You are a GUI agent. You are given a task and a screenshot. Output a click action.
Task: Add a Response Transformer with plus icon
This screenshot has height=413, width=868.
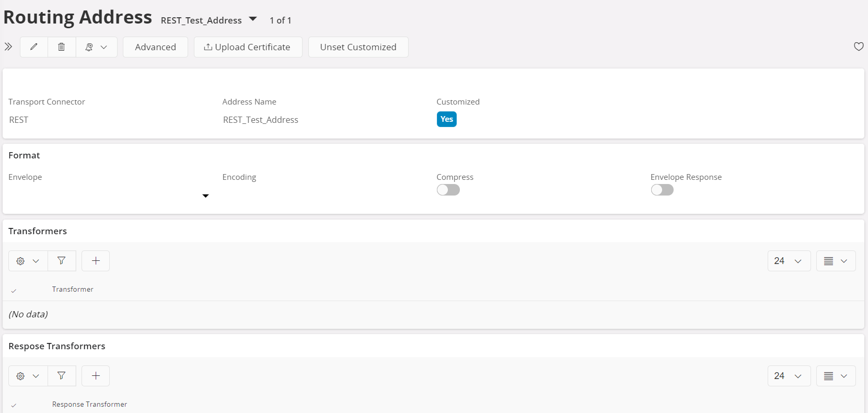point(96,375)
